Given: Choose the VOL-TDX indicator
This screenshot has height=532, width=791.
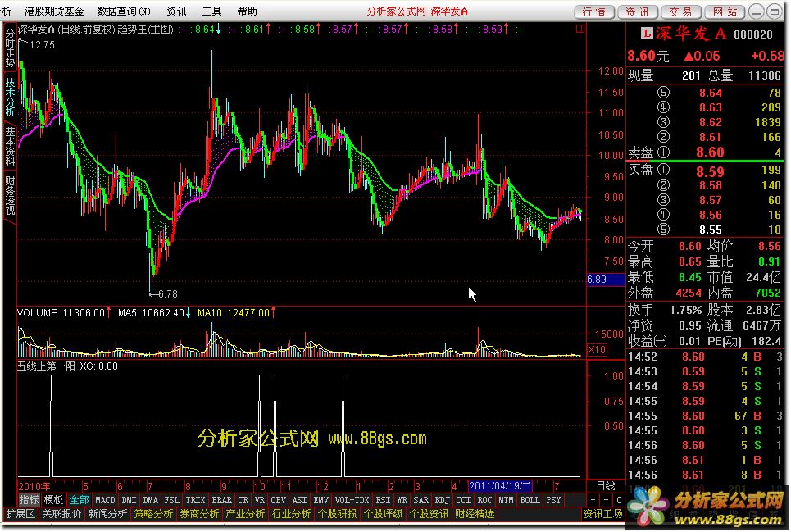Looking at the screenshot, I should click(x=352, y=500).
